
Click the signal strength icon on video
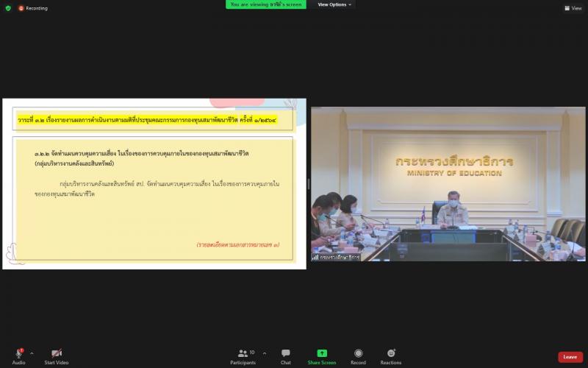(315, 257)
